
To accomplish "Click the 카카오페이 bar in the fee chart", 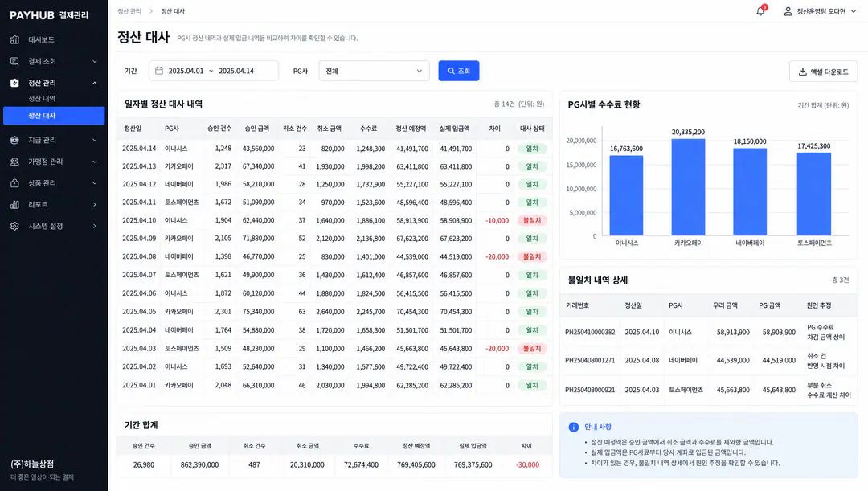I will click(x=688, y=187).
